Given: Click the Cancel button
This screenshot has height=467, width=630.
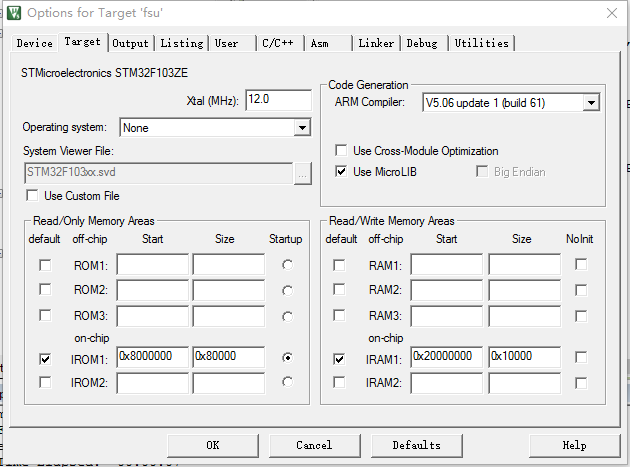Looking at the screenshot, I should click(x=315, y=445).
